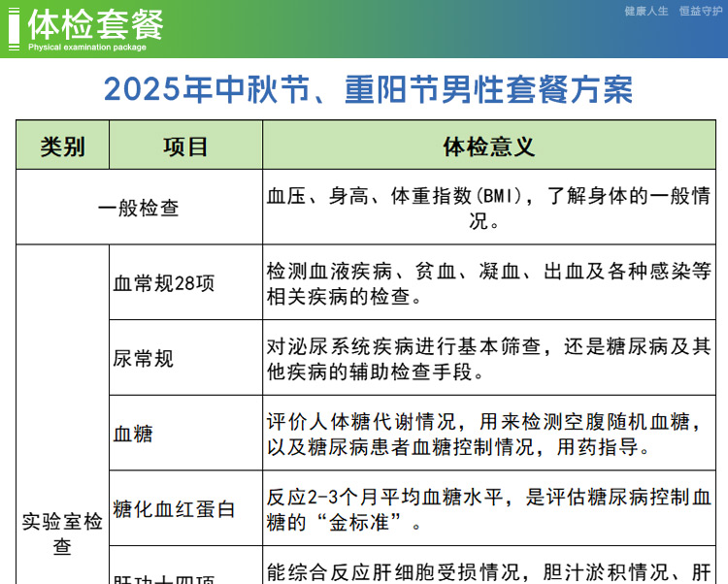Select the 血糖 item cell
This screenshot has height=584, width=728.
click(134, 434)
